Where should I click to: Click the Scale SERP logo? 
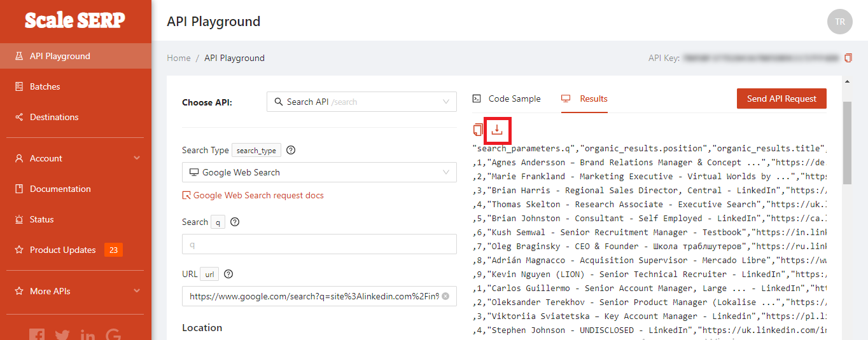75,20
